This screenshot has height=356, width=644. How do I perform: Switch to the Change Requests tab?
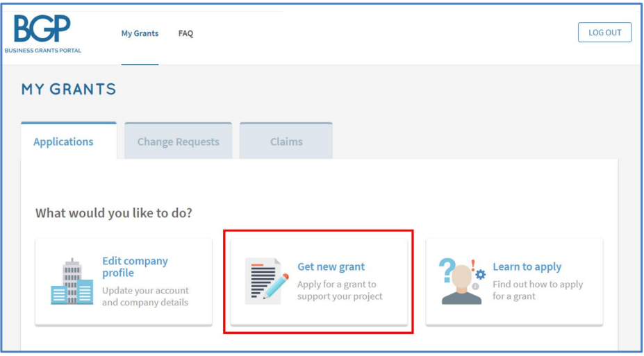coord(179,141)
